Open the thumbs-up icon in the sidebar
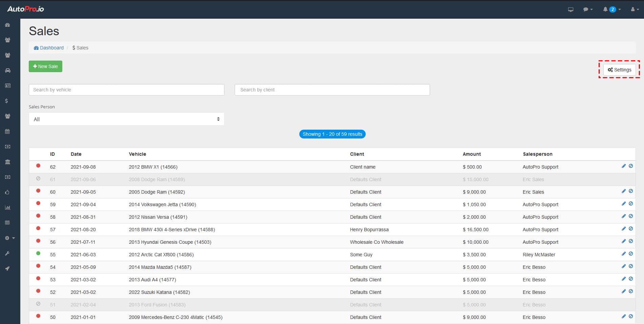Viewport: 644px width, 324px height. (x=7, y=192)
